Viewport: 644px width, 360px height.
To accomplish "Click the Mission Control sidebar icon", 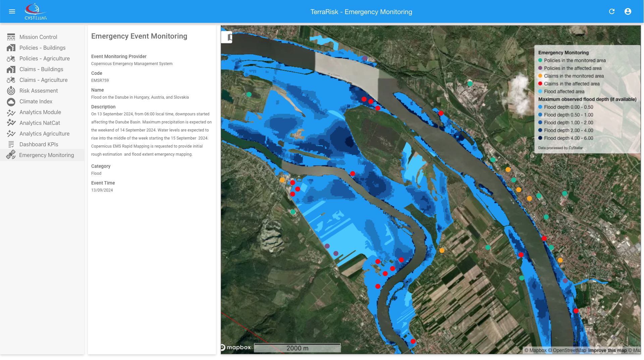I will (x=11, y=37).
